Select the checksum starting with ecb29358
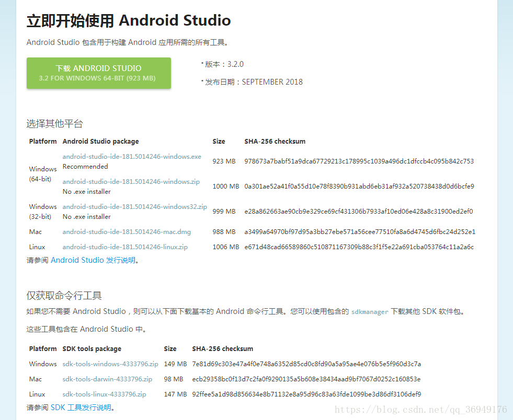Image resolution: width=513 pixels, height=420 pixels. (306, 379)
